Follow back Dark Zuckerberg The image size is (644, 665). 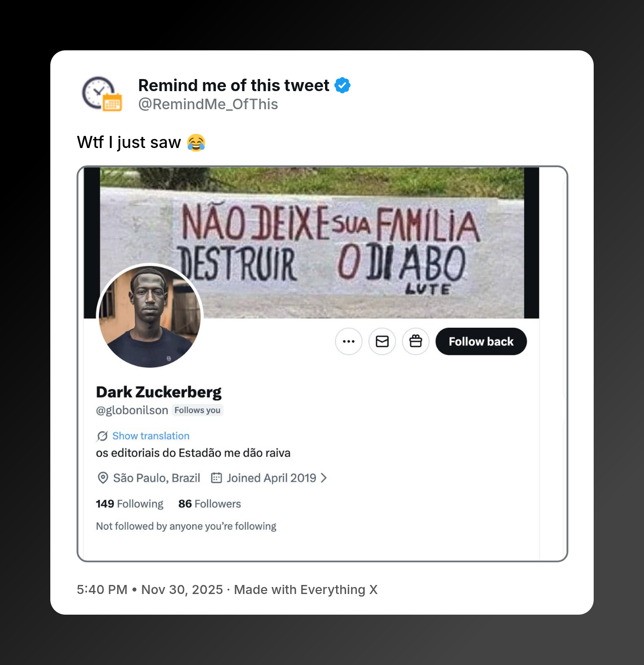coord(480,341)
